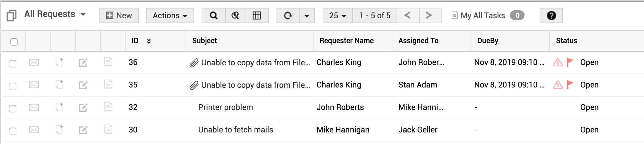
Task: Tick the checkbox for request 30
Action: (x=13, y=131)
